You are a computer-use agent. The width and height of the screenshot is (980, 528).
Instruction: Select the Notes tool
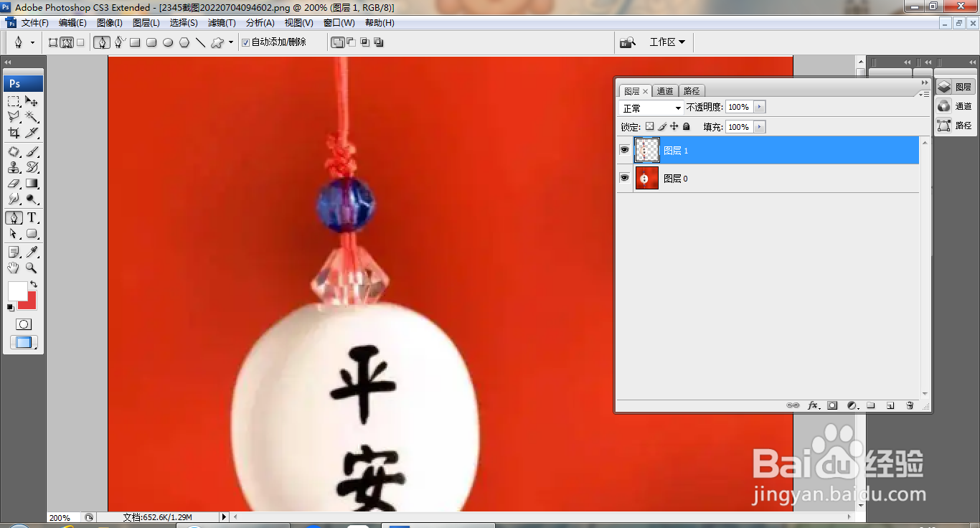14,252
